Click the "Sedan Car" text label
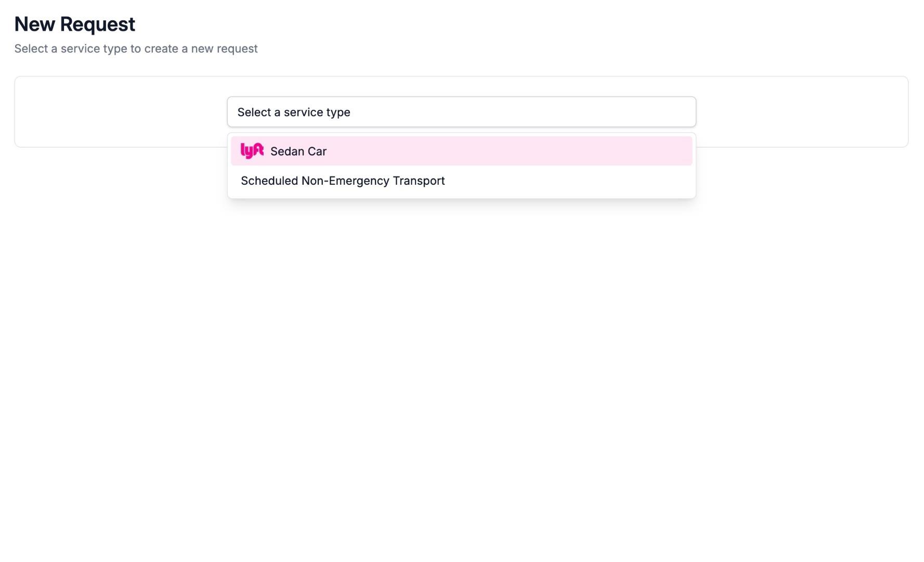The height and width of the screenshot is (562, 924). [x=298, y=151]
